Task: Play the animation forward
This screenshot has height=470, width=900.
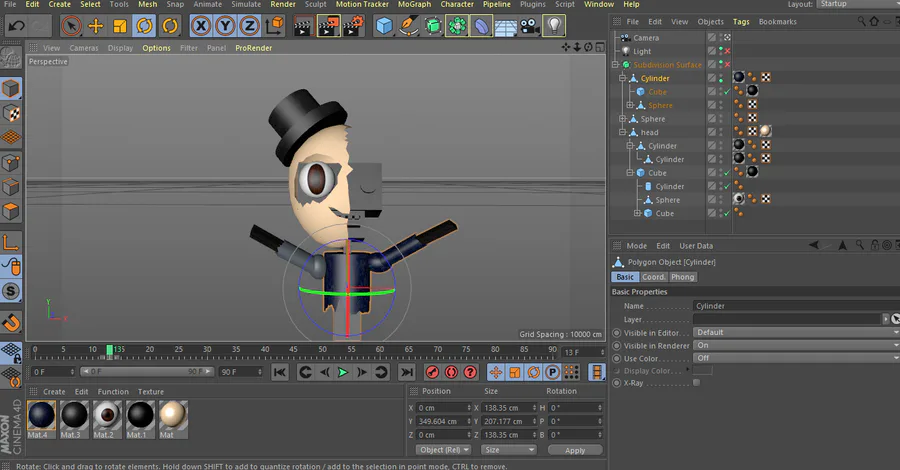Action: pos(343,372)
